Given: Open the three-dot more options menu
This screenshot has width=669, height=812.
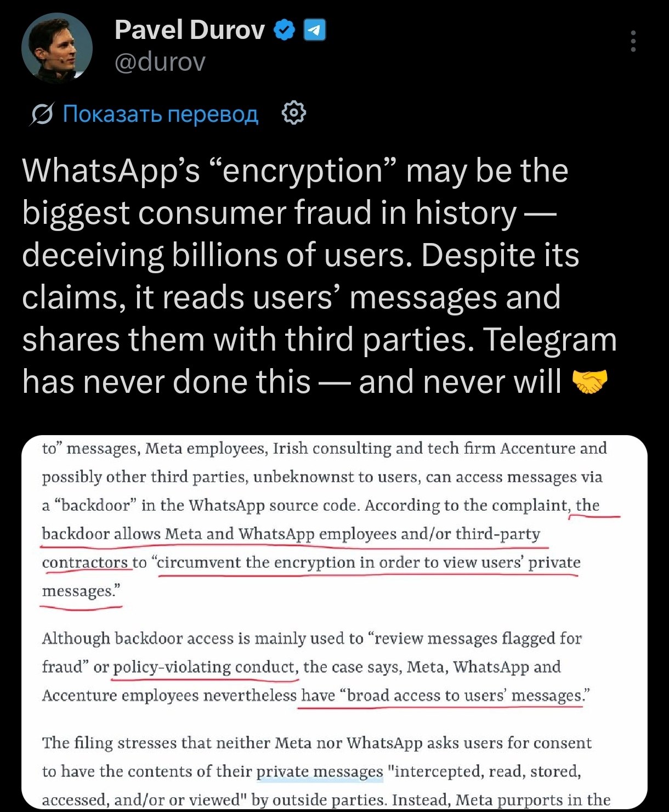Looking at the screenshot, I should click(x=633, y=41).
